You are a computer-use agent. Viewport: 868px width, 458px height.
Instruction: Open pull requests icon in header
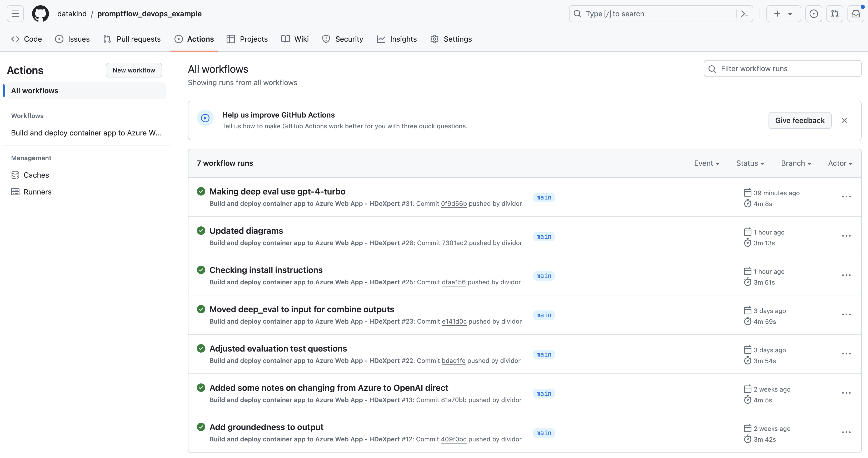pos(835,14)
